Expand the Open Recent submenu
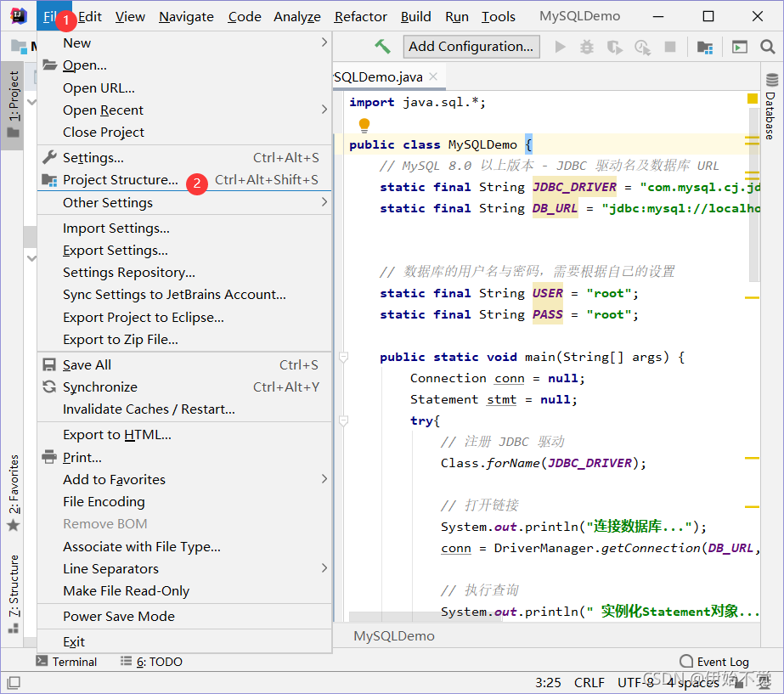 pos(184,110)
